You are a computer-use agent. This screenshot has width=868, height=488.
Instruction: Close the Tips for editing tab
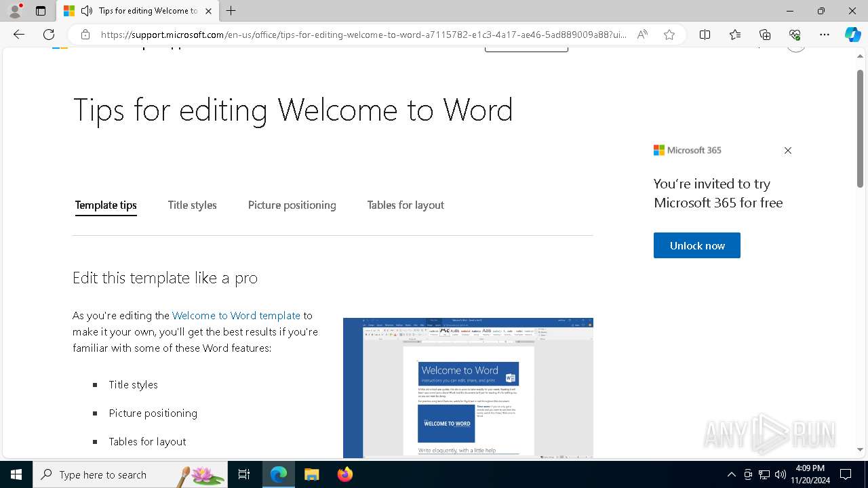click(x=208, y=11)
